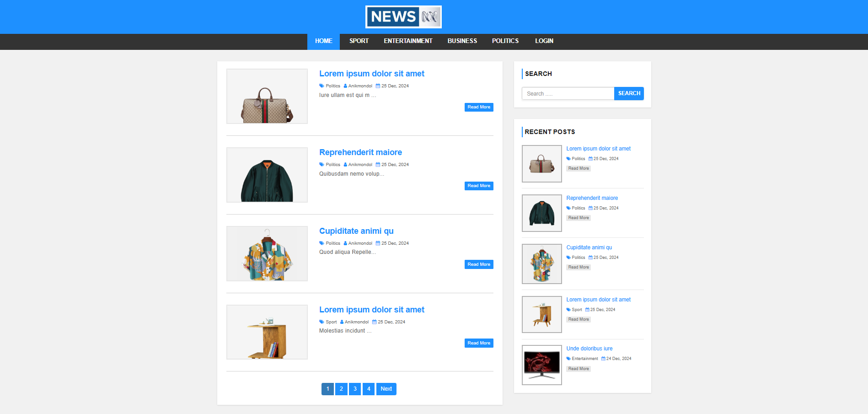The height and width of the screenshot is (414, 868).
Task: Go to the Business menu tab
Action: [462, 41]
